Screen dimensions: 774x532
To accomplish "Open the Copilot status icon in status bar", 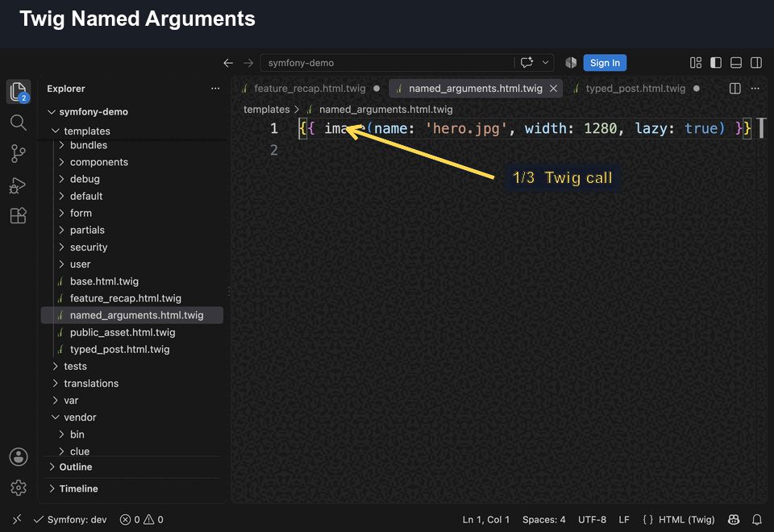I will (x=734, y=520).
